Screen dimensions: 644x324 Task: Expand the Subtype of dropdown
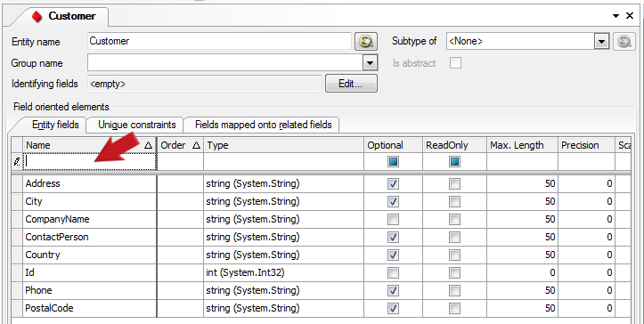click(602, 42)
